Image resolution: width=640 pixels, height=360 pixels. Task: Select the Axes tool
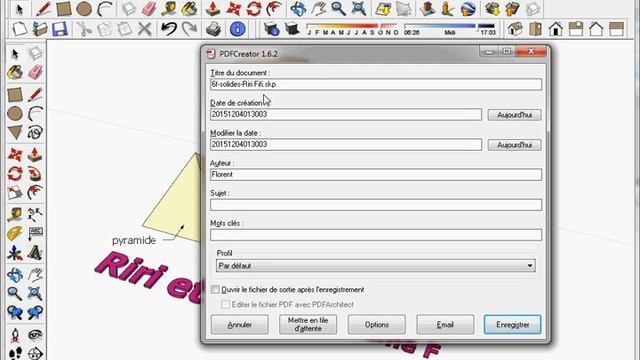pyautogui.click(x=15, y=253)
